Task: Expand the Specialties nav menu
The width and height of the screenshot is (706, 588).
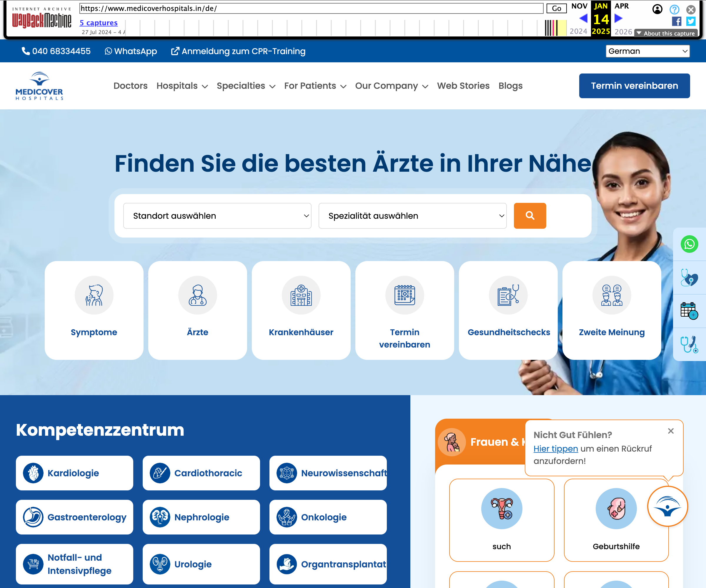Action: (246, 86)
